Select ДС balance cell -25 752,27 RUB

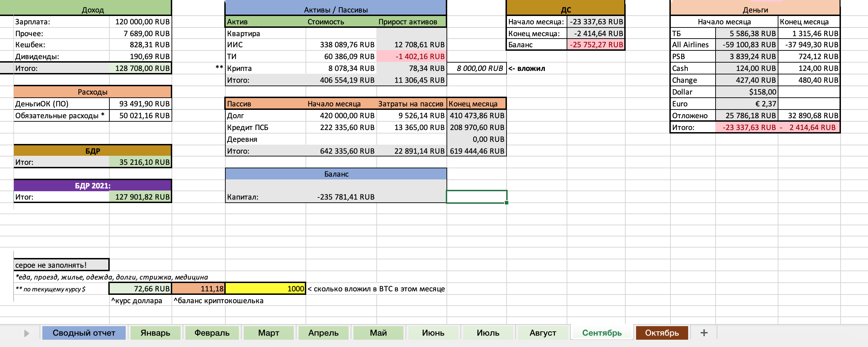click(x=596, y=45)
